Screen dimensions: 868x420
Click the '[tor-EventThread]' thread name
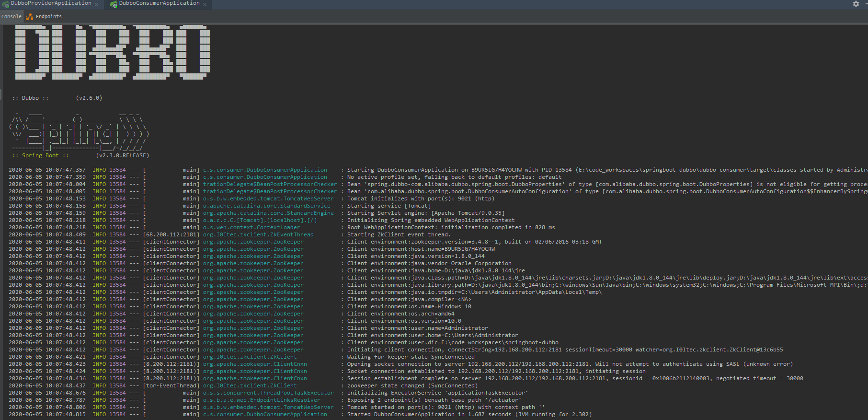pyautogui.click(x=171, y=385)
